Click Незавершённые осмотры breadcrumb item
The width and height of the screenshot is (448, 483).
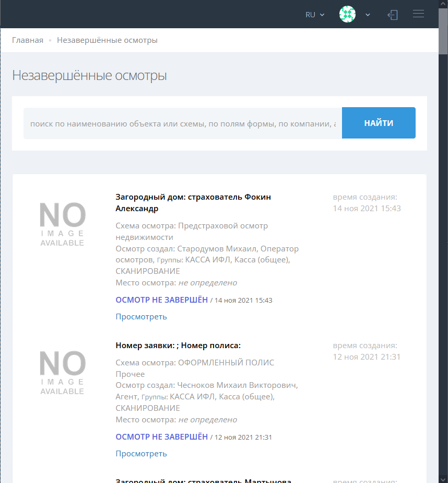click(107, 40)
